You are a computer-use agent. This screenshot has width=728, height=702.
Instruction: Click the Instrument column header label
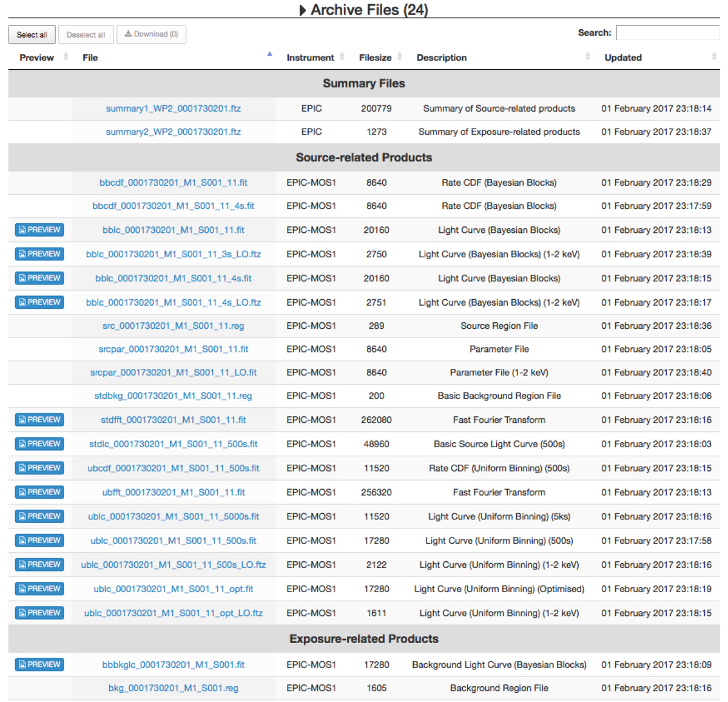(310, 58)
